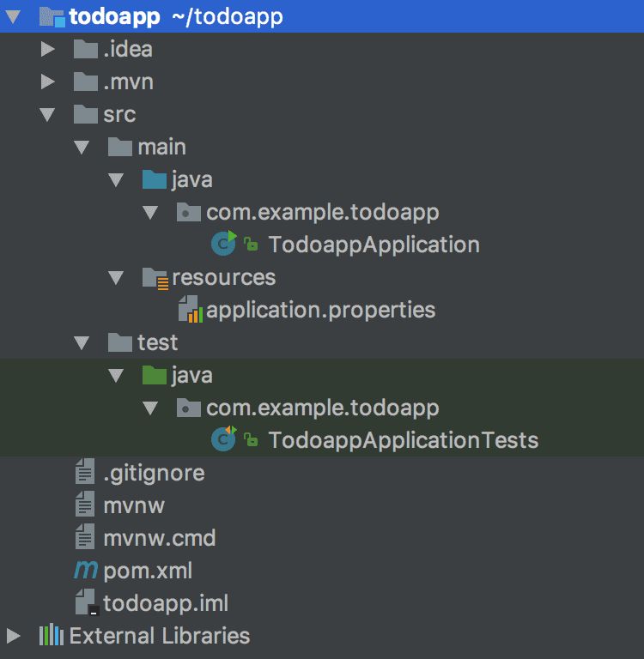Select the mvnw.cmd file
This screenshot has height=659, width=644.
tap(159, 538)
